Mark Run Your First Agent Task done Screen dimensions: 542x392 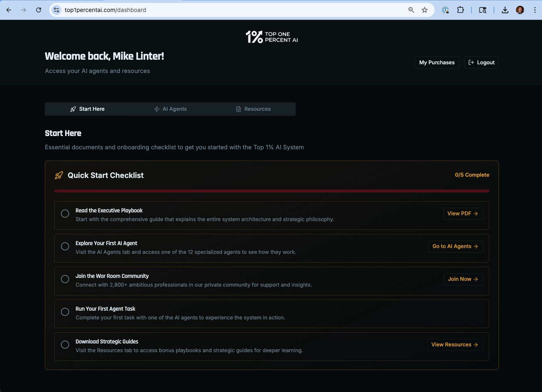(x=65, y=312)
